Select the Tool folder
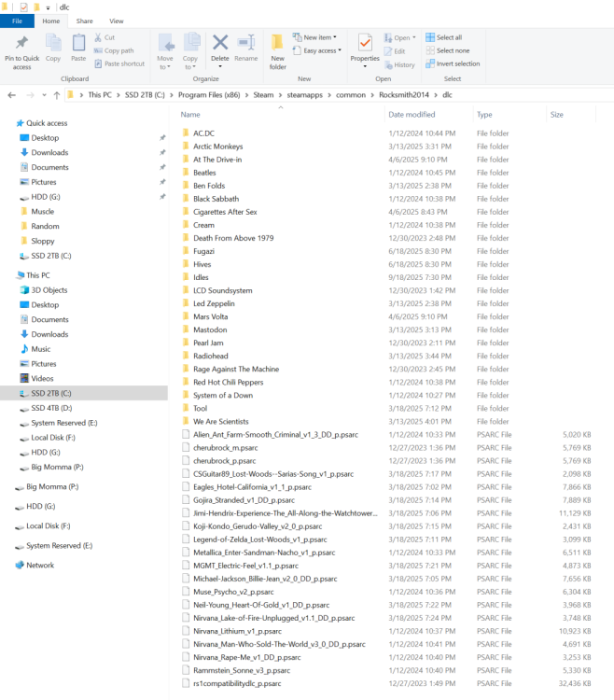This screenshot has width=614, height=700. click(x=201, y=409)
